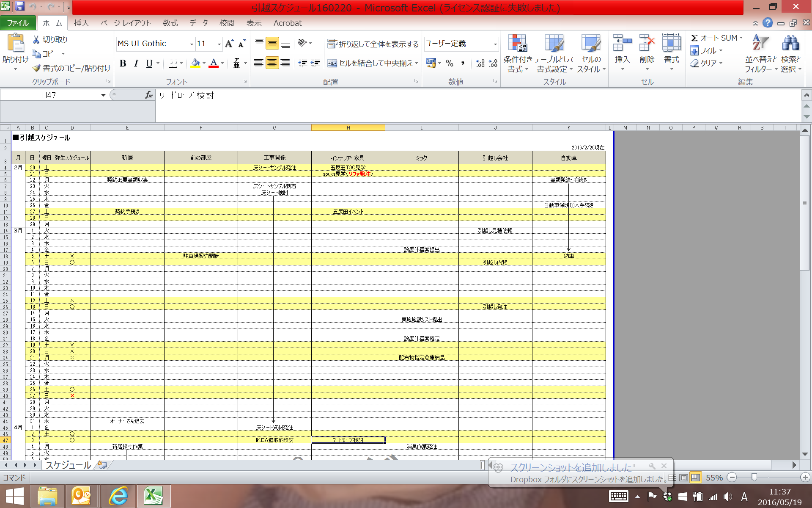This screenshot has width=812, height=508.
Task: Open the font size 11 dropdown
Action: click(219, 44)
